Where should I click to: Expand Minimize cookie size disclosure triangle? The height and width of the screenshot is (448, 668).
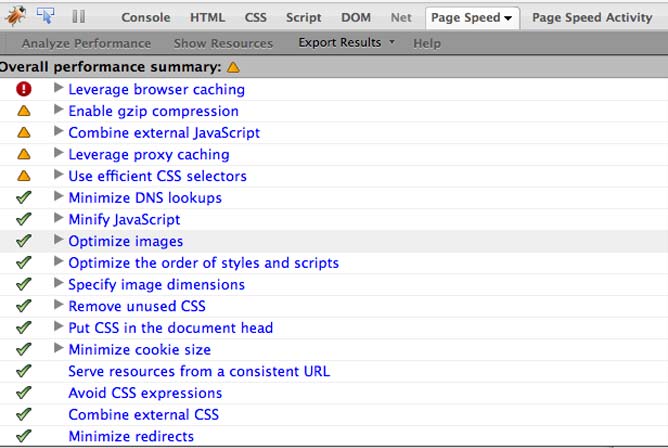58,348
